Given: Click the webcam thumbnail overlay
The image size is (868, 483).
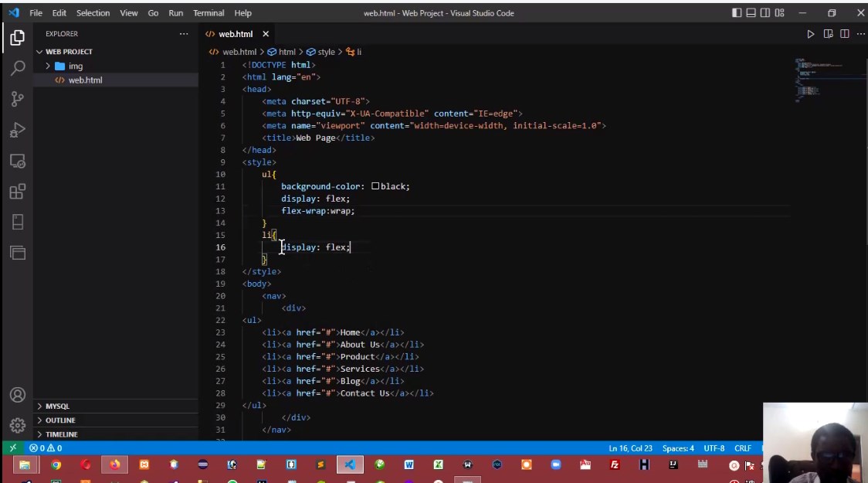Looking at the screenshot, I should click(x=815, y=442).
